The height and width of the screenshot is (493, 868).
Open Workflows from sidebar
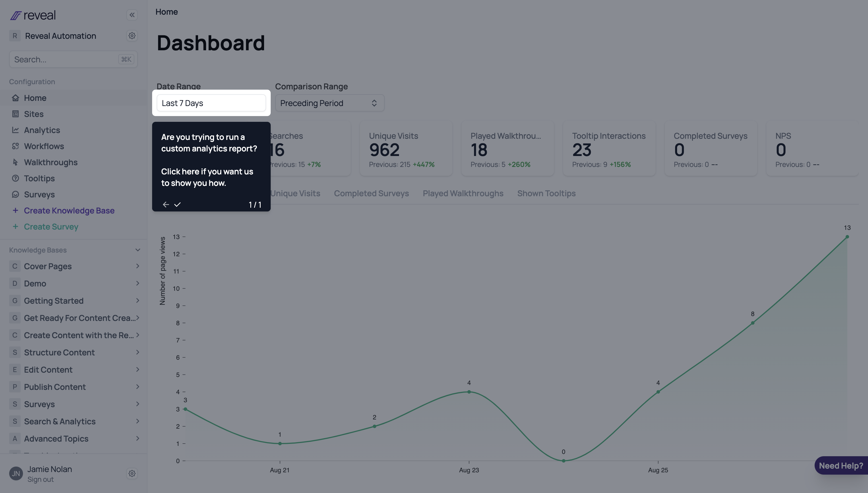point(44,146)
